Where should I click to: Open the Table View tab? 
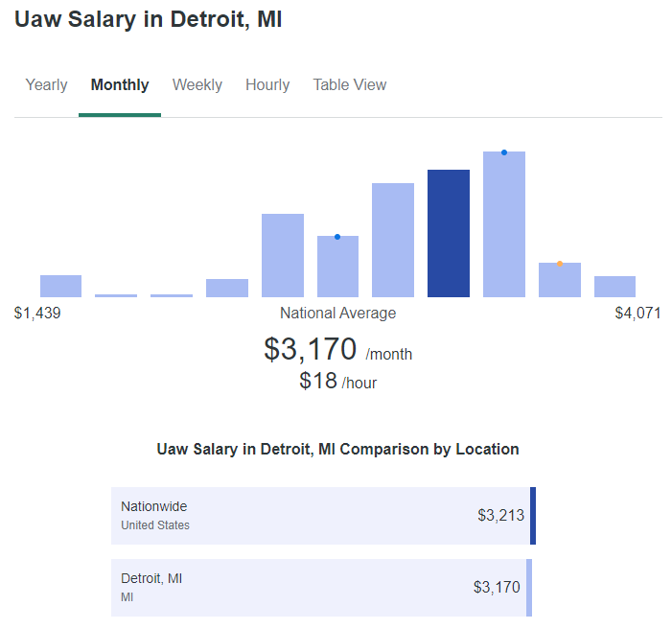350,85
